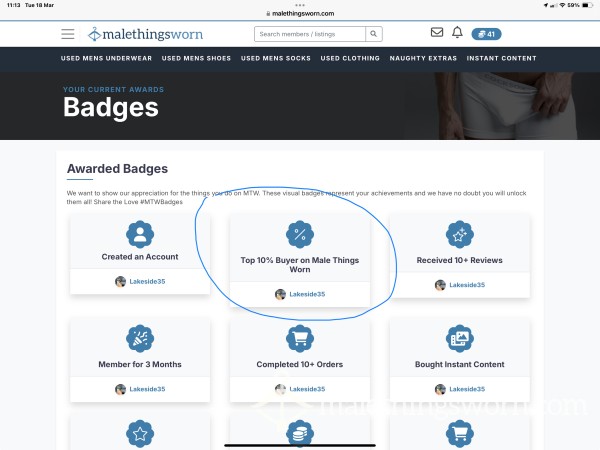Tap the malethingsworn.com address bar
This screenshot has height=450, width=600.
tap(300, 13)
